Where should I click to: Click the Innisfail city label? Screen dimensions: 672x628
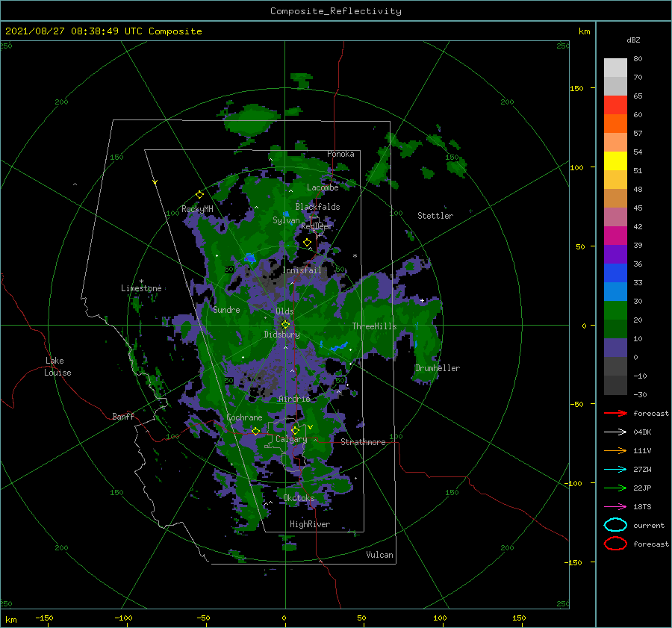[302, 270]
